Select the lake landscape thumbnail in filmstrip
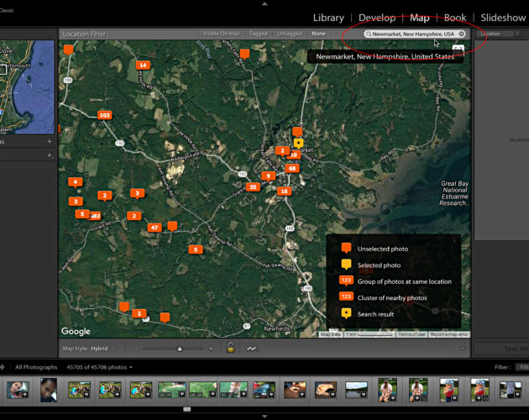 [x=357, y=390]
